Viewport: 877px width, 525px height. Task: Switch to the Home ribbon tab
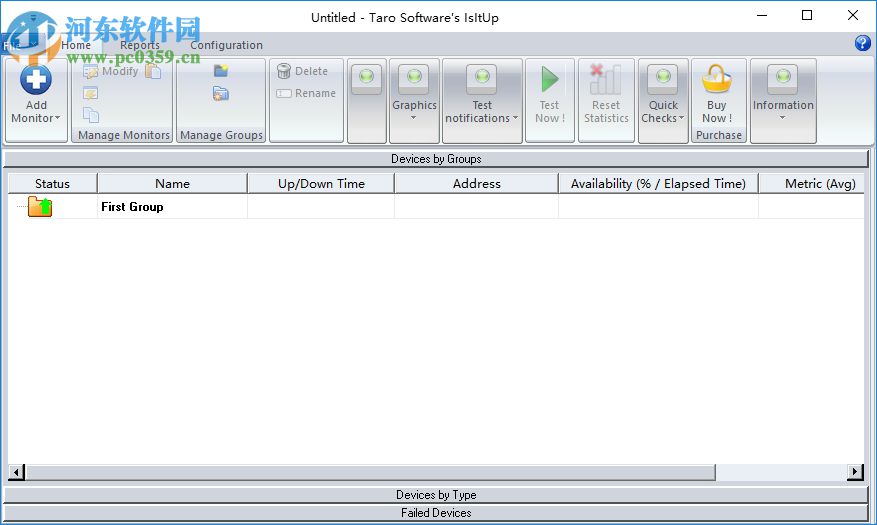(x=76, y=45)
